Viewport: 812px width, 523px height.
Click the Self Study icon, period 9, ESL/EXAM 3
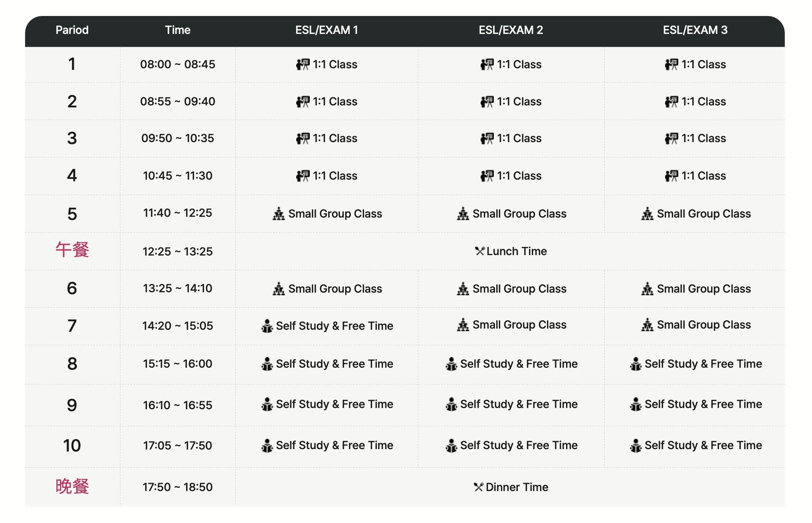tap(636, 404)
